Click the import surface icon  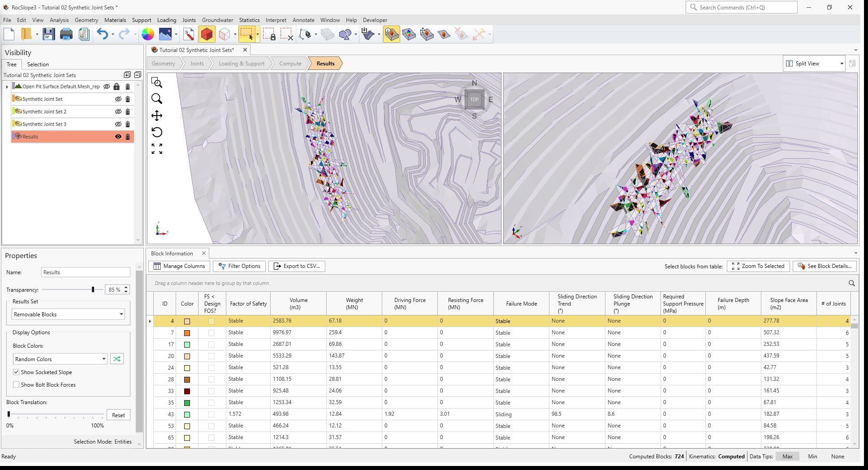(x=368, y=34)
